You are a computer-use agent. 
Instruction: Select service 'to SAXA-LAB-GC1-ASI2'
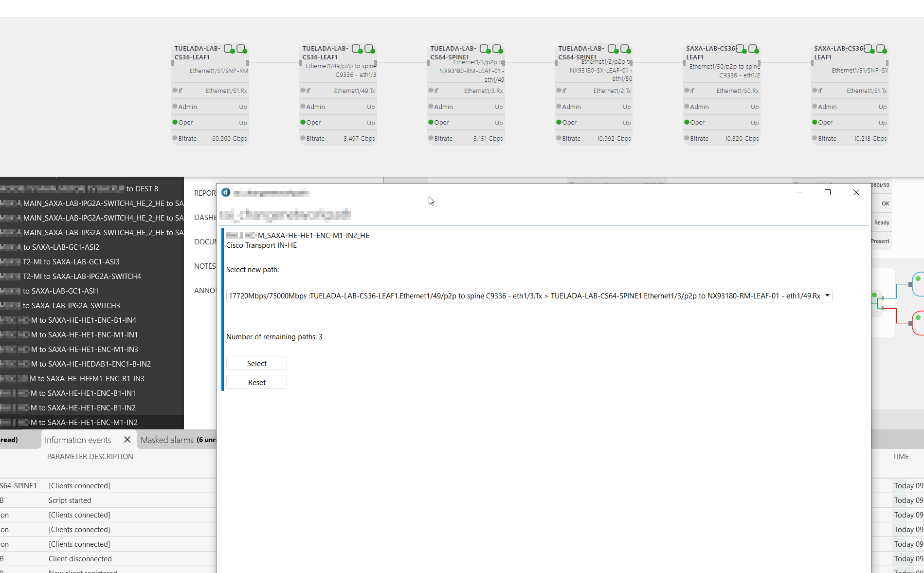coord(92,247)
